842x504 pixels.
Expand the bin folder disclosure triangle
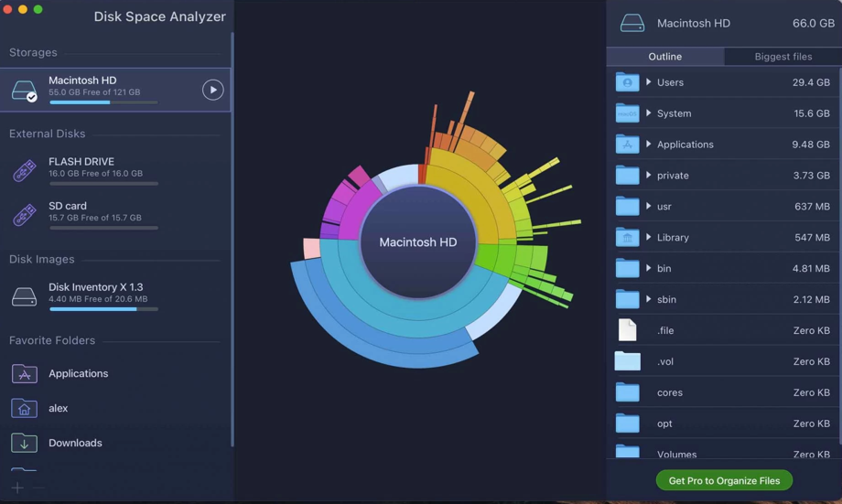pyautogui.click(x=649, y=268)
